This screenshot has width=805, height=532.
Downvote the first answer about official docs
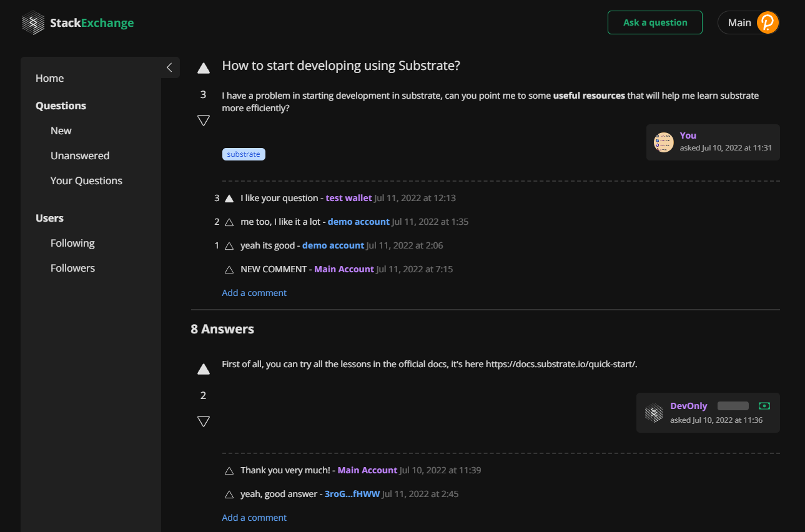click(x=204, y=421)
